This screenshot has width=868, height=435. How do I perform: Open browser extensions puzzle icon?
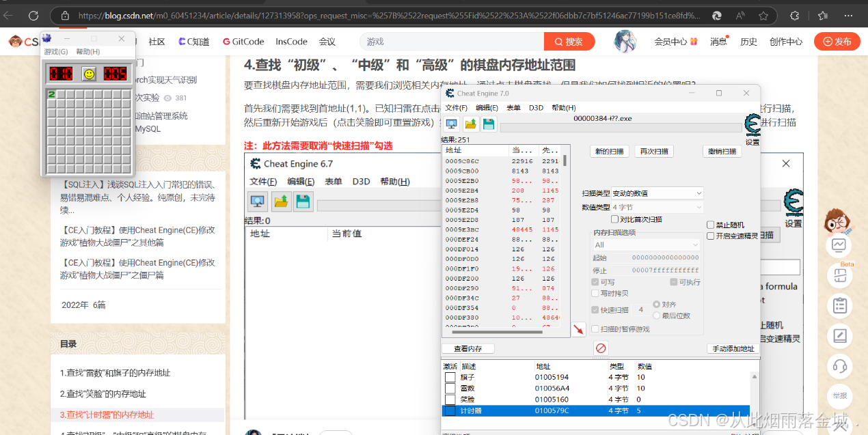794,15
